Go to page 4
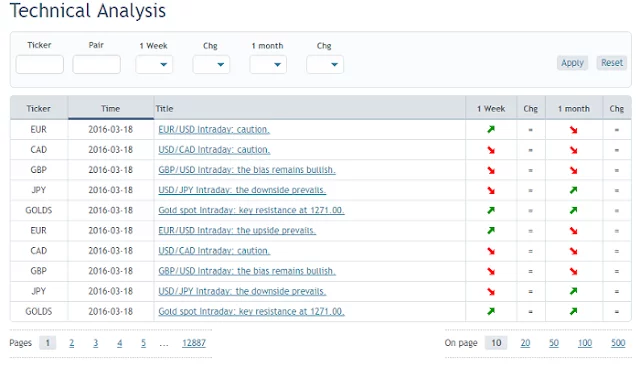This screenshot has width=640, height=367. coord(120,343)
